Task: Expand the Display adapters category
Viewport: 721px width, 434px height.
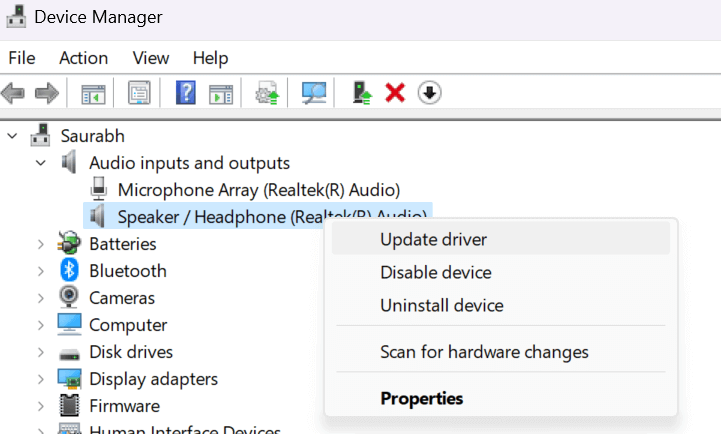Action: [x=41, y=379]
